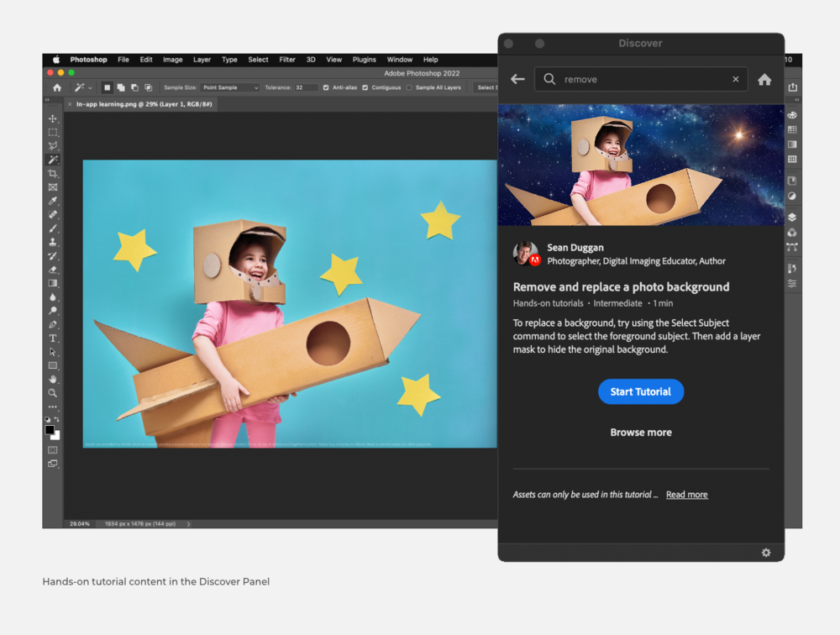This screenshot has width=840, height=635.
Task: Clear the Discover search field
Action: click(736, 79)
